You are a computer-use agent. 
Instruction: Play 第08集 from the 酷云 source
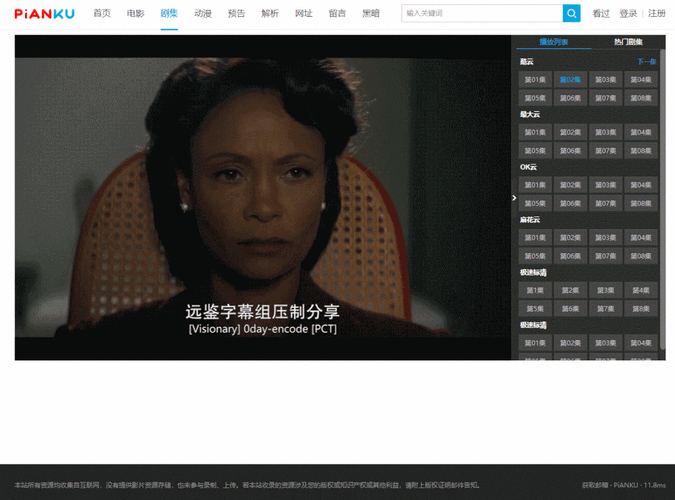click(x=641, y=98)
